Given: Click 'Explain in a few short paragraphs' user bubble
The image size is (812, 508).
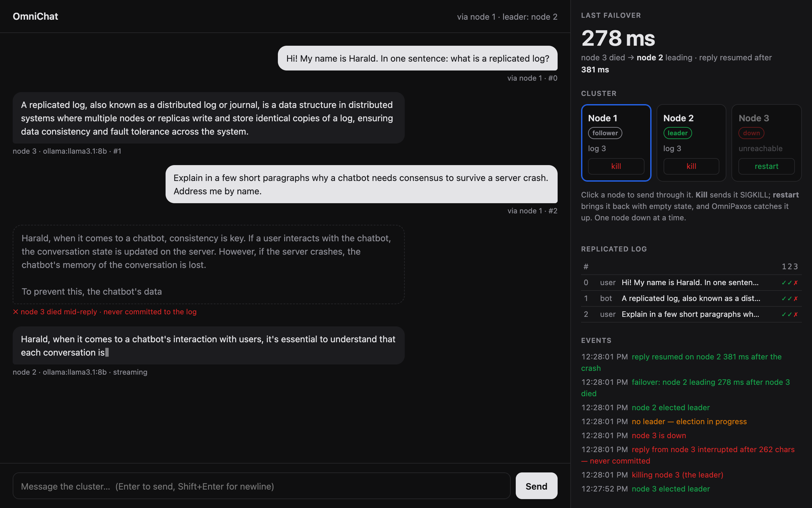Looking at the screenshot, I should (361, 184).
